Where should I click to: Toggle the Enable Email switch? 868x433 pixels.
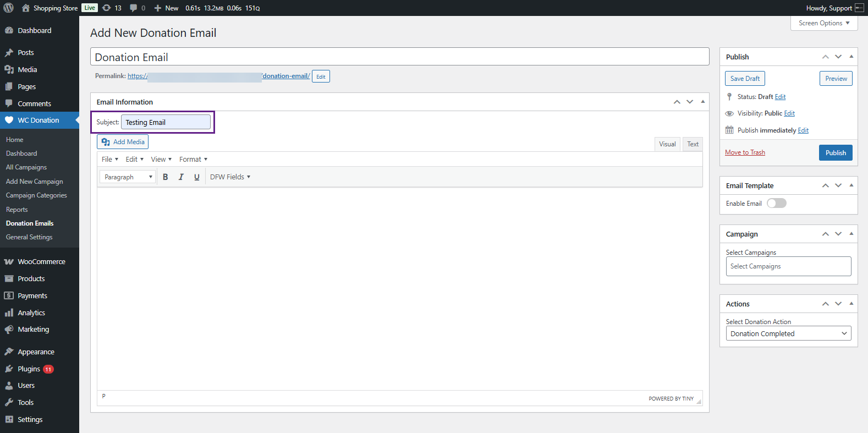[776, 203]
